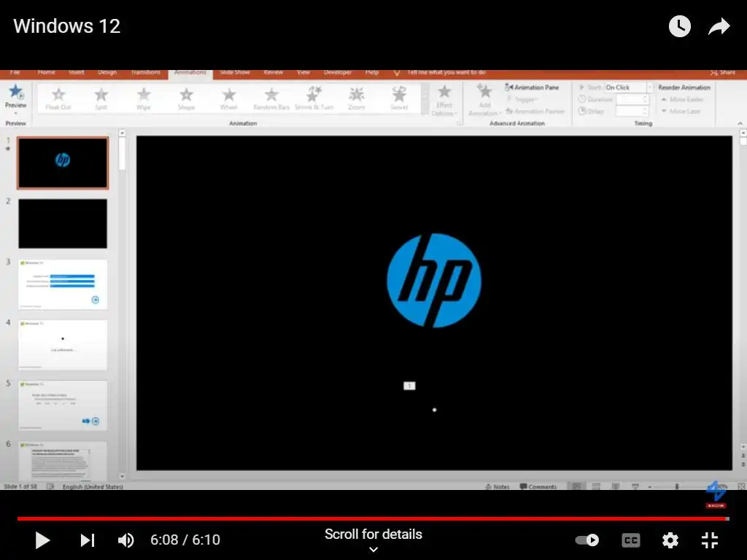Apply the Random Bars animation
The height and width of the screenshot is (560, 747).
tap(271, 99)
